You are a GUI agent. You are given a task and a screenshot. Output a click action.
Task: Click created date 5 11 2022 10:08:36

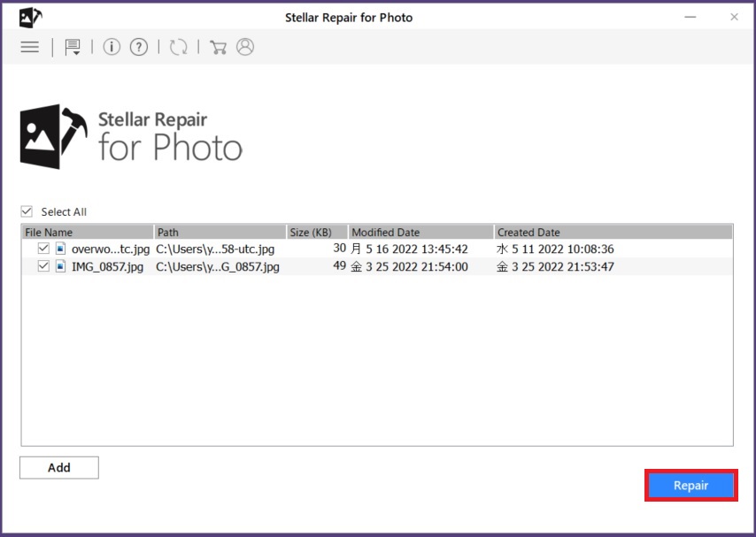click(x=555, y=249)
